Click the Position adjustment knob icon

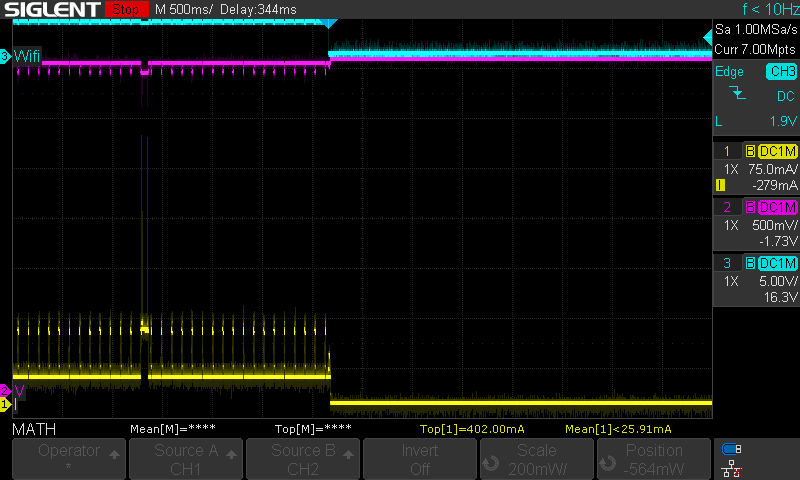608,463
